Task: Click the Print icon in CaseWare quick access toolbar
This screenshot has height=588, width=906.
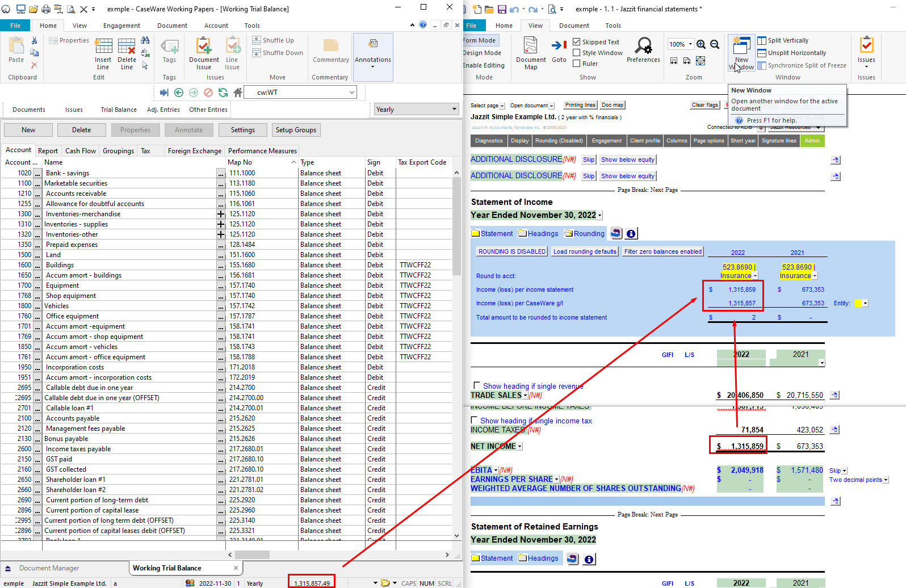Action: click(x=46, y=9)
